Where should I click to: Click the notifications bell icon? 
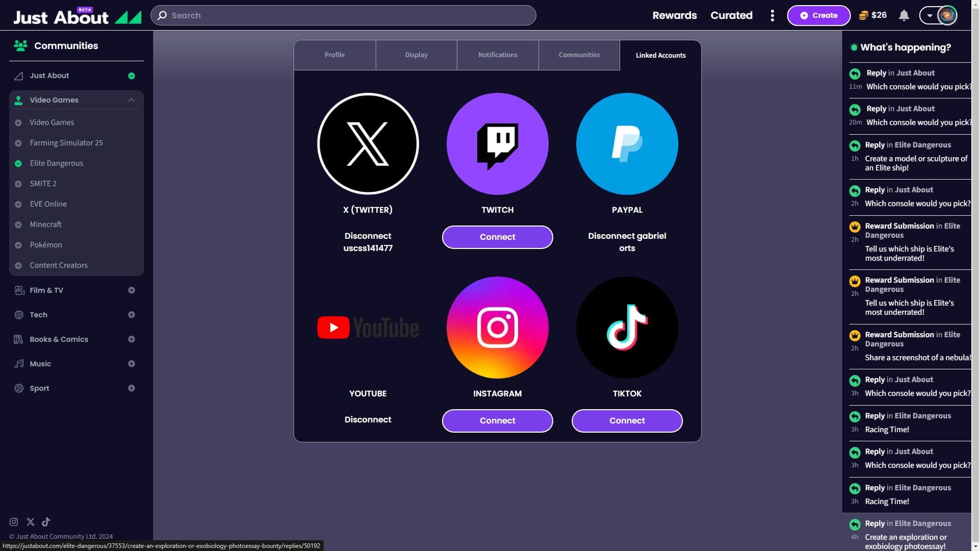coord(904,15)
